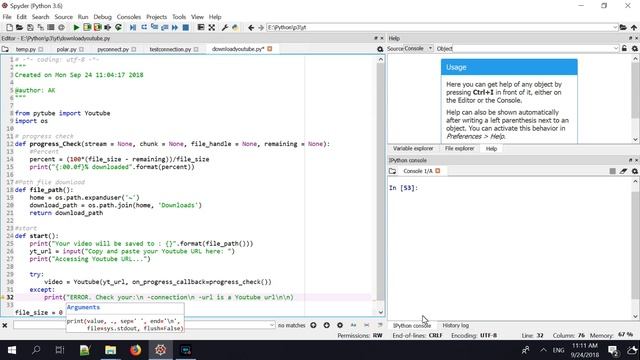Screen dimensions: 640x360
Task: Change to the parent directory
Action: pyautogui.click(x=634, y=27)
